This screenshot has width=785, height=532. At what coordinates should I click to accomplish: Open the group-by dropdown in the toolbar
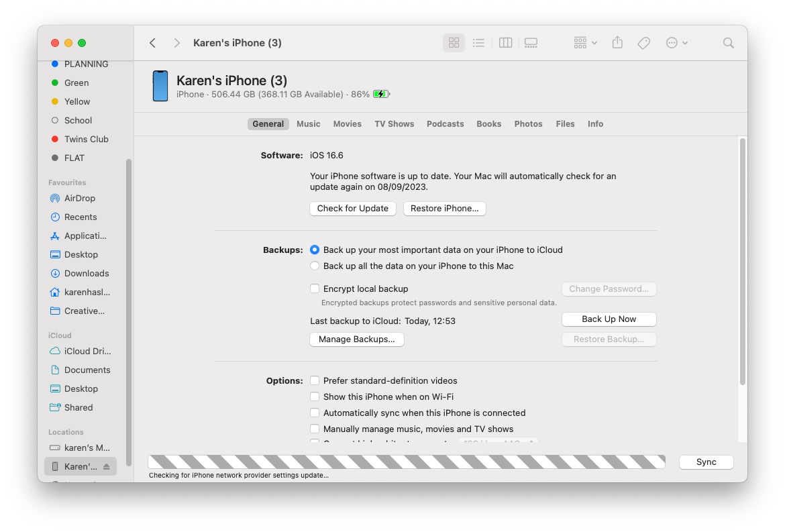(584, 42)
